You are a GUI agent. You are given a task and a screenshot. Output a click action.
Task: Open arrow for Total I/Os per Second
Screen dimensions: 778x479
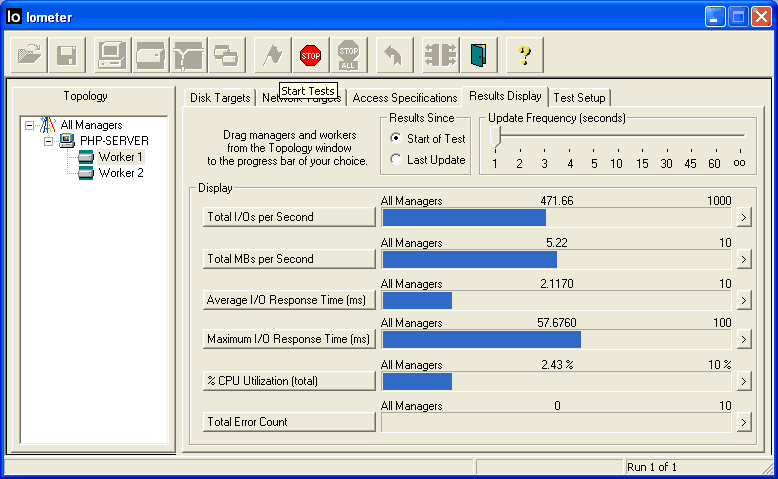[x=743, y=217]
